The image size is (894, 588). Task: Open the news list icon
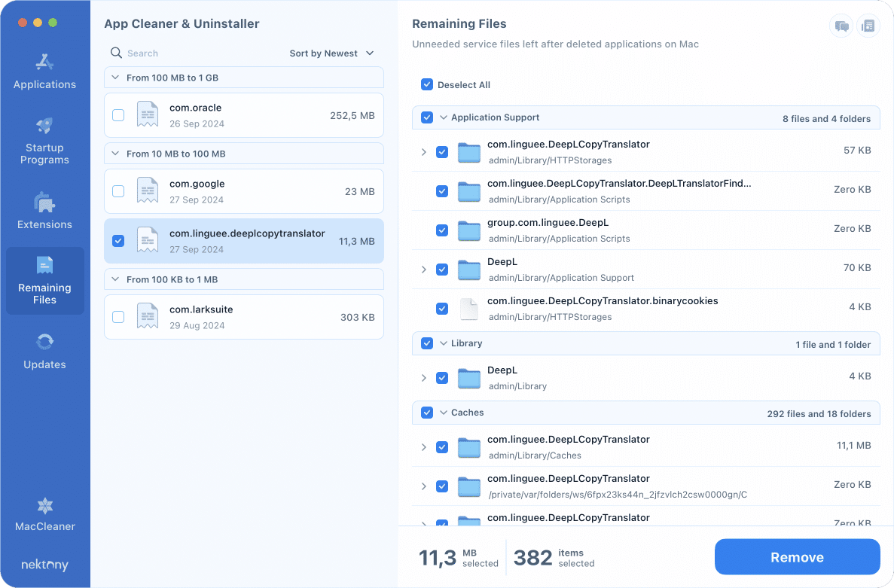[x=868, y=26]
